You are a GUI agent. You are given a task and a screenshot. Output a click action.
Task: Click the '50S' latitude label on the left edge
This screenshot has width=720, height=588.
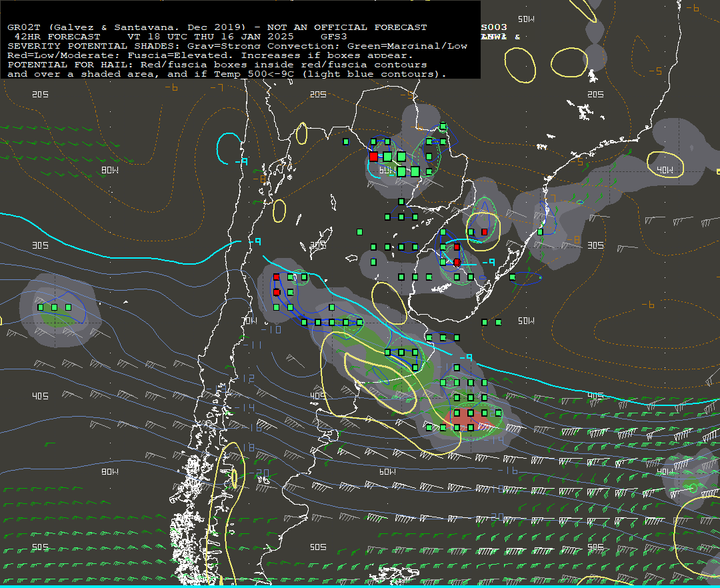pyautogui.click(x=40, y=547)
